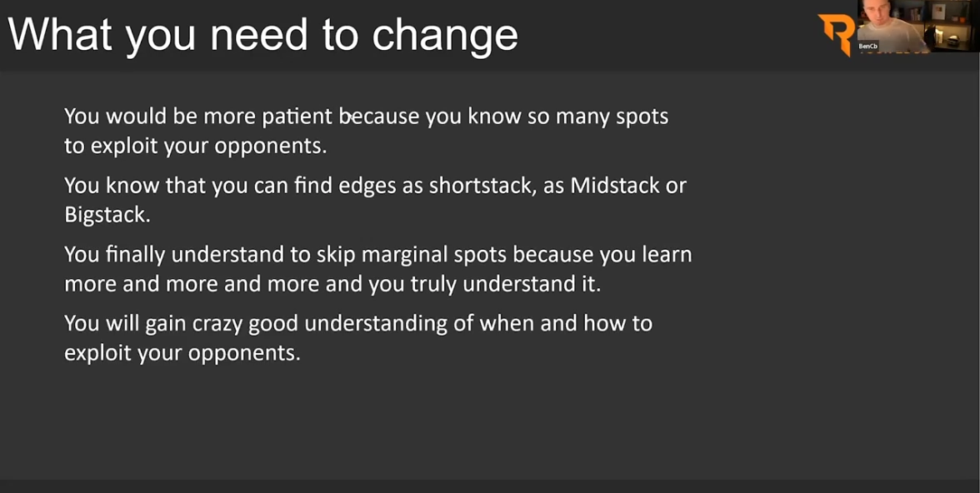Click the line You will gain crazy good understanding
Screen dimensions: 980x493
tap(358, 324)
